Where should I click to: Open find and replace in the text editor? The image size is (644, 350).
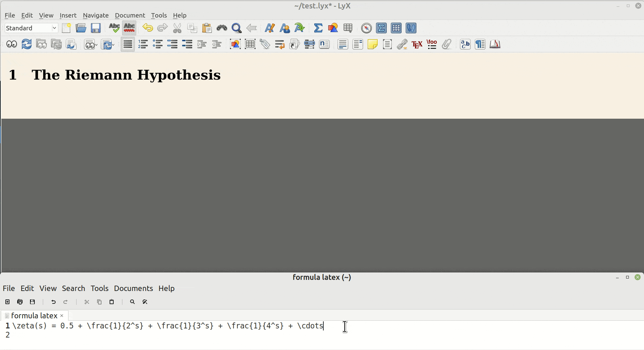(145, 302)
